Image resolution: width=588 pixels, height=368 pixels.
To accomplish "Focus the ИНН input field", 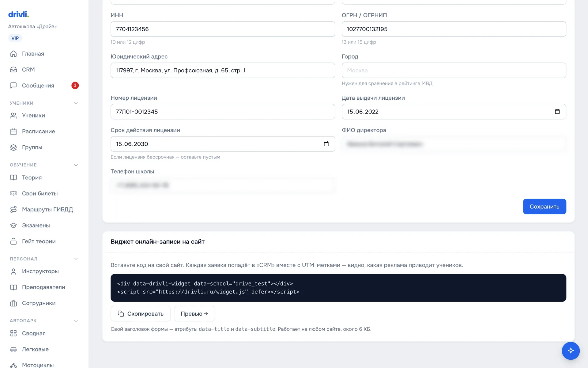I will tap(223, 29).
